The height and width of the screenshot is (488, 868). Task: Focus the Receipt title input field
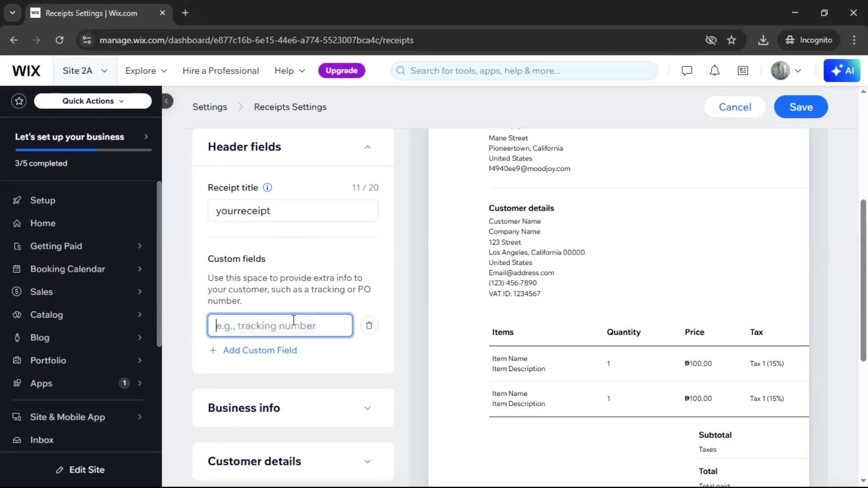pos(293,211)
